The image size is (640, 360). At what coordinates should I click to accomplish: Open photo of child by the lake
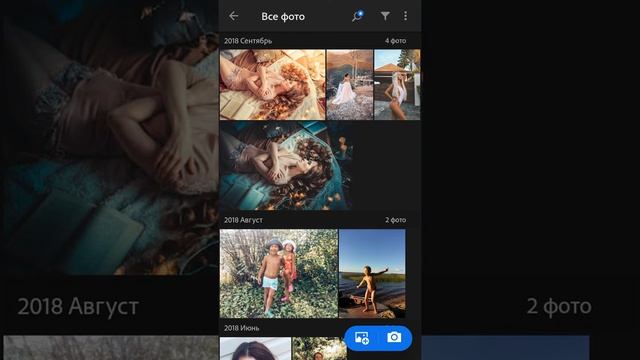coord(372,273)
